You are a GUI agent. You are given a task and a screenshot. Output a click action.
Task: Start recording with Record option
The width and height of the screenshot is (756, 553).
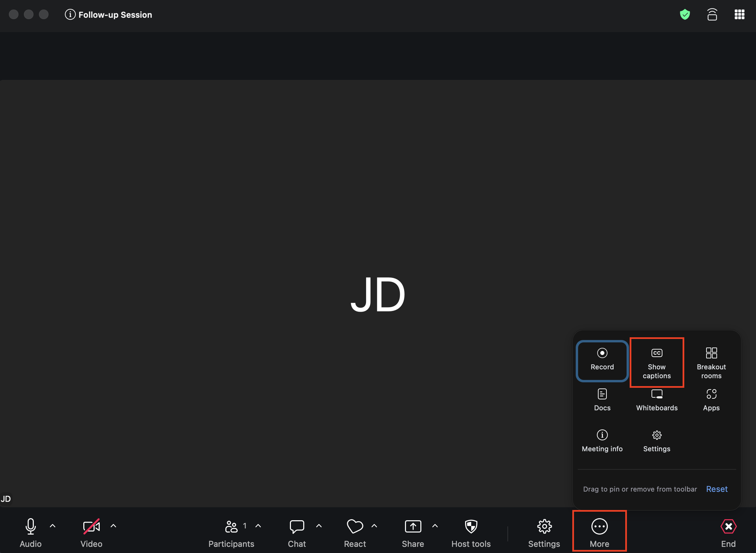(x=602, y=361)
